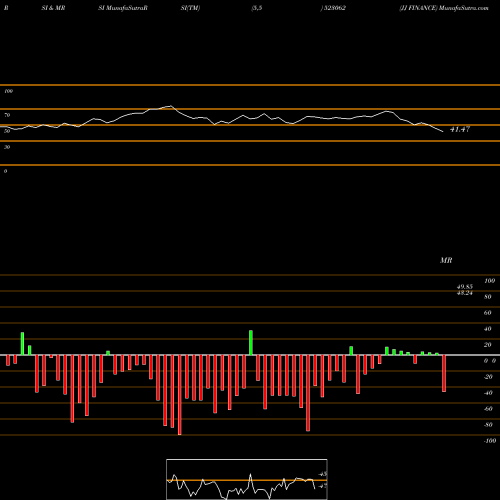Screen dimensions: 500x500
Task: Click the (JJ FINANCE) MunafaSutra.com header text
Action: pos(444,8)
